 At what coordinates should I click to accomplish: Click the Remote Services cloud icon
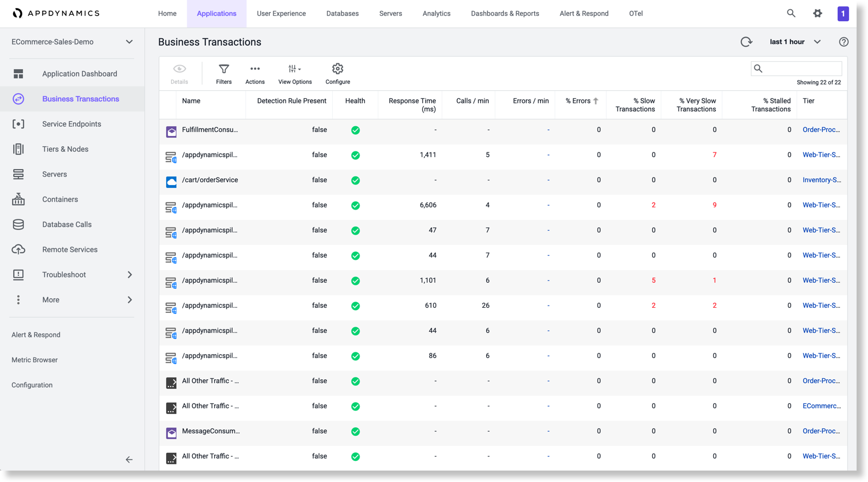point(18,250)
